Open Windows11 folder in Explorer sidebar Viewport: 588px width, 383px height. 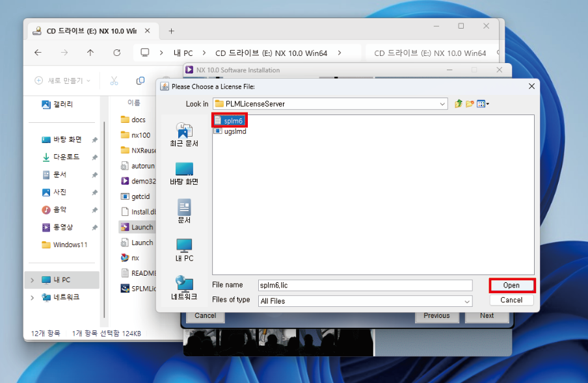pos(64,245)
